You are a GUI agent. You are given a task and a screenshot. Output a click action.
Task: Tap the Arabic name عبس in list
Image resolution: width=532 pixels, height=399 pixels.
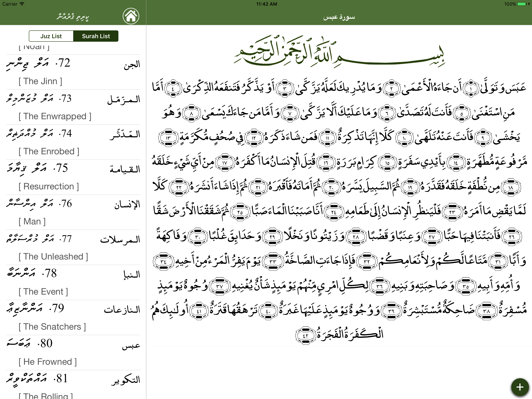click(131, 346)
